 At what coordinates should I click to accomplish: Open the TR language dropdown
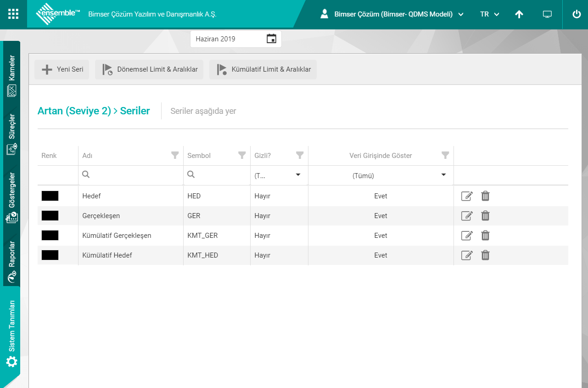489,14
